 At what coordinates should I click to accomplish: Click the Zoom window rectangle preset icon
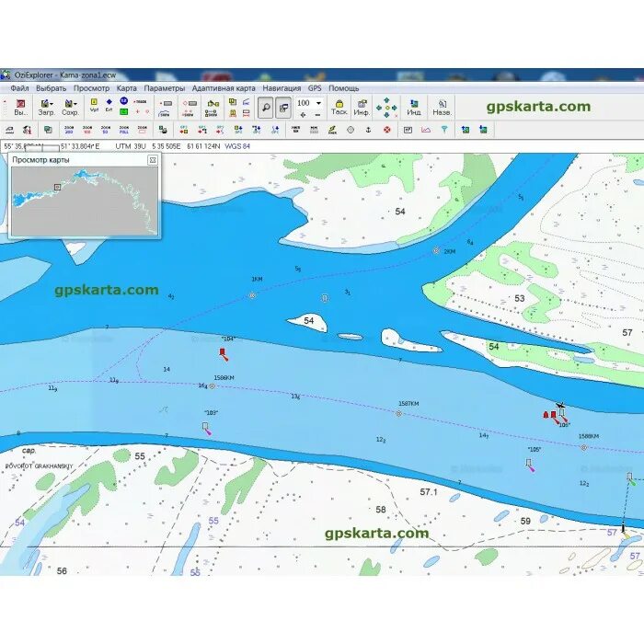pyautogui.click(x=142, y=130)
